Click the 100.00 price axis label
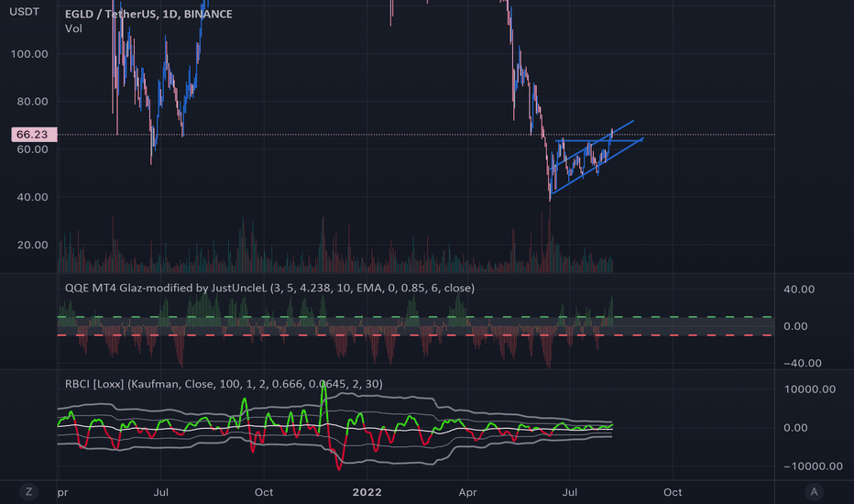This screenshot has height=504, width=854. [29, 54]
